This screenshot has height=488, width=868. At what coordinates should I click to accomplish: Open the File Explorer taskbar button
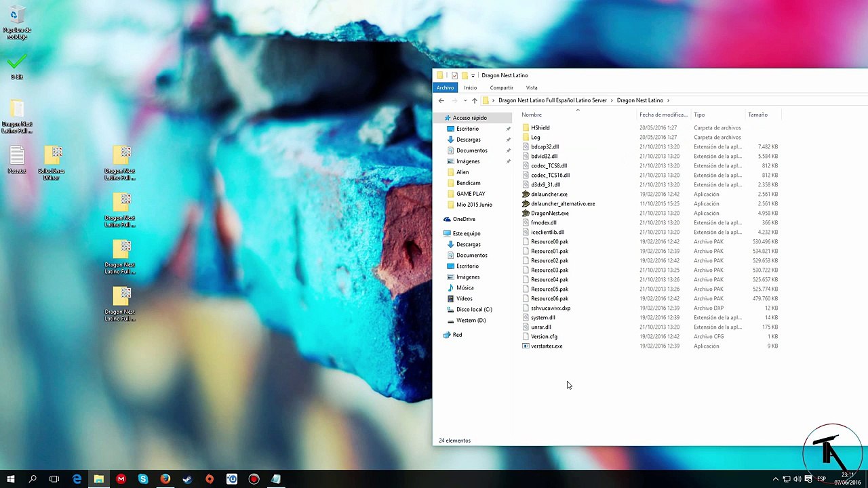coord(99,479)
